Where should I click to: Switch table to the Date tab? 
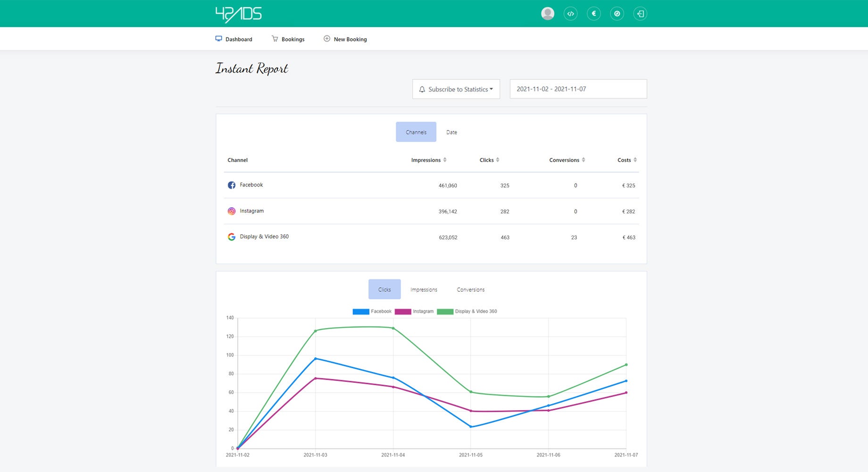coord(451,132)
